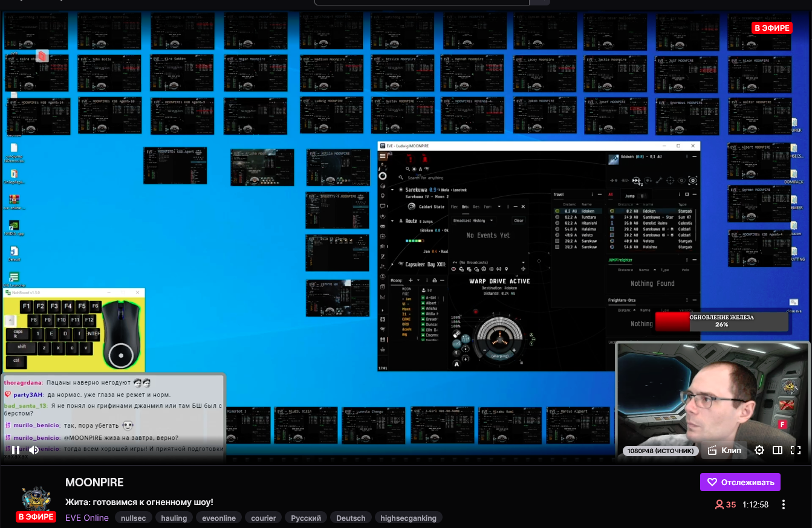
Task: Toggle theater mode on the player
Action: coord(778,450)
